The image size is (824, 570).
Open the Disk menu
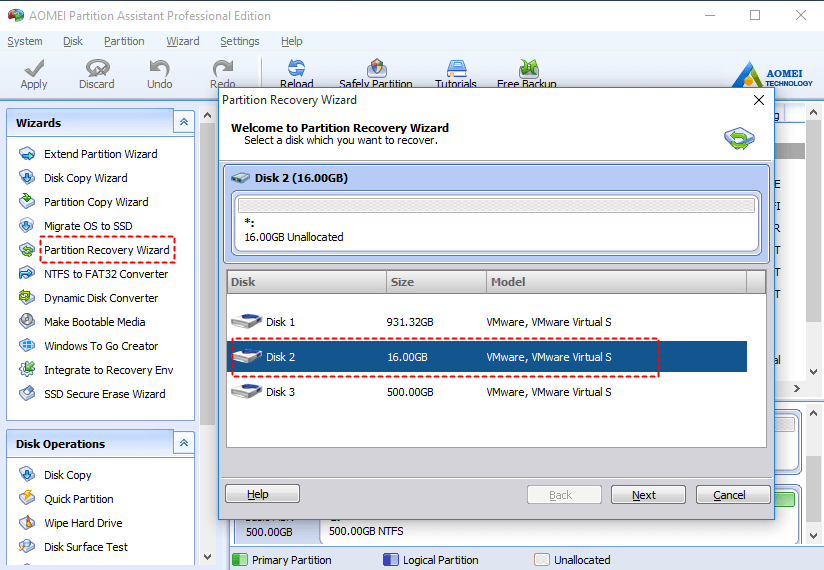[73, 41]
